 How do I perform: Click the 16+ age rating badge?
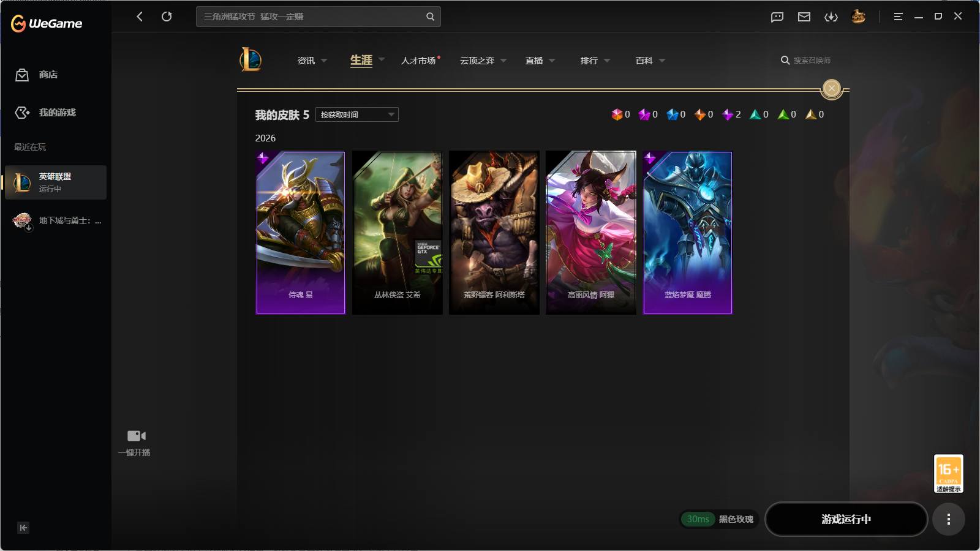(x=949, y=473)
